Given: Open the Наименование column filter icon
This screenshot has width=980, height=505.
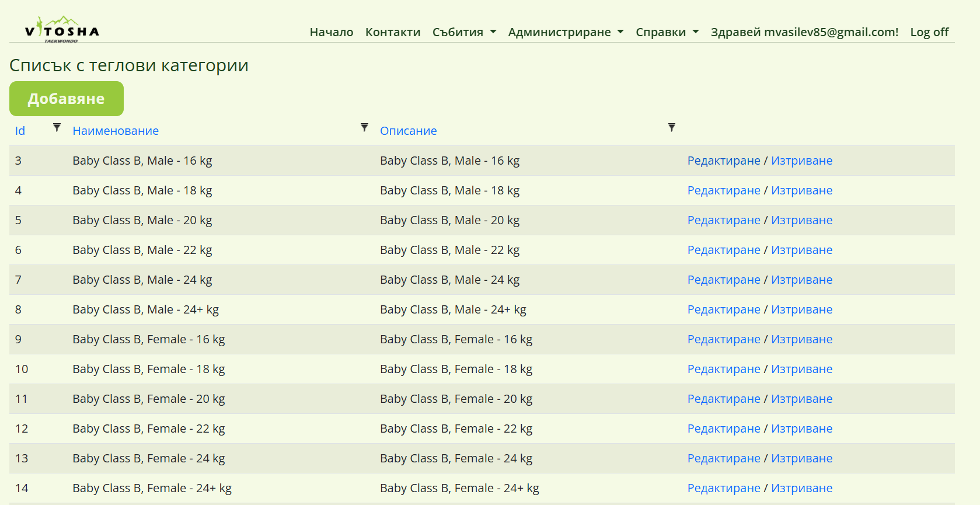Looking at the screenshot, I should tap(364, 127).
